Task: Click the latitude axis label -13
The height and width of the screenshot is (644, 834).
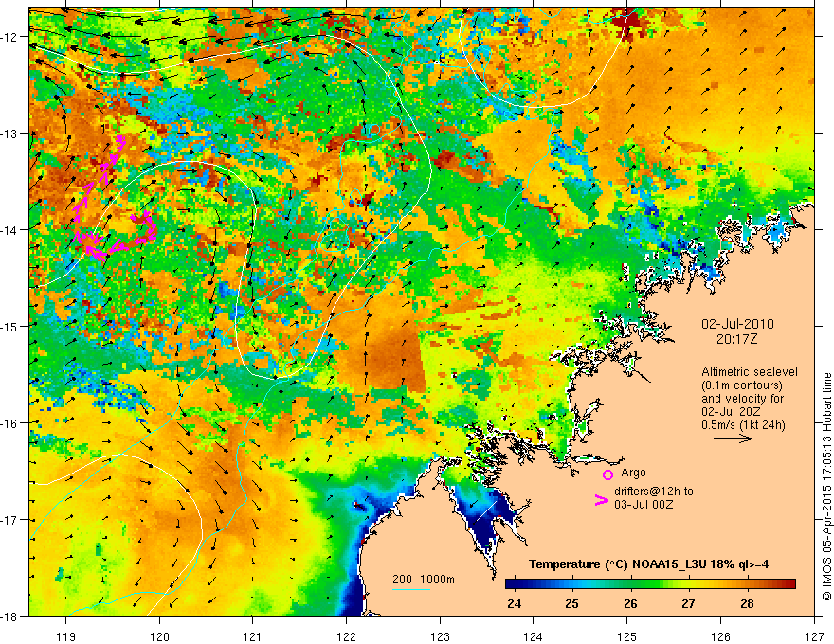Action: pos(10,134)
